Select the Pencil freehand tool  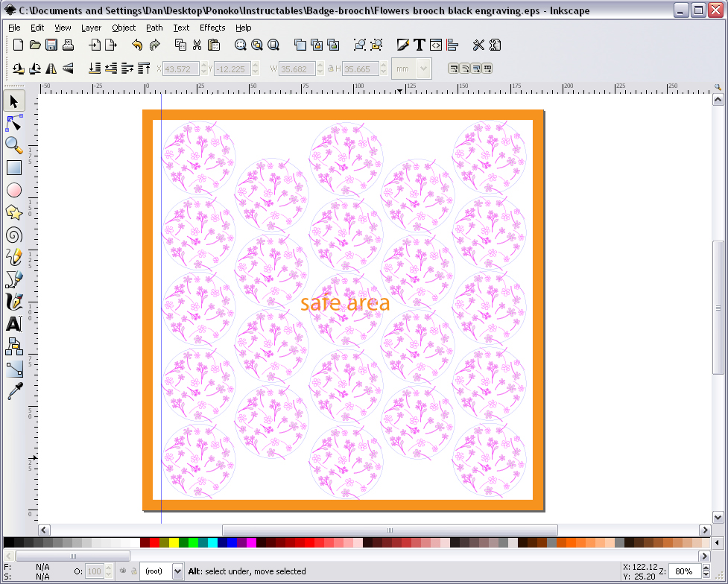click(x=14, y=257)
